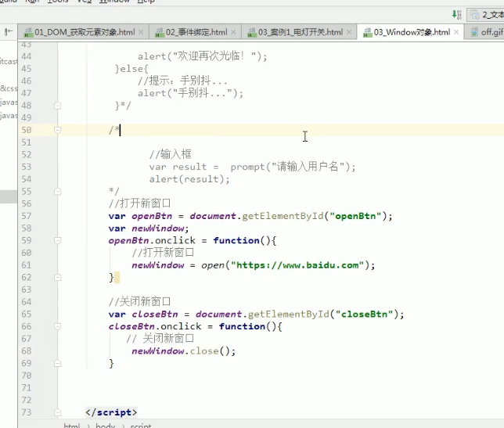
Task: Close the 03_案例1_电灯开关.html tab
Action: [349, 32]
